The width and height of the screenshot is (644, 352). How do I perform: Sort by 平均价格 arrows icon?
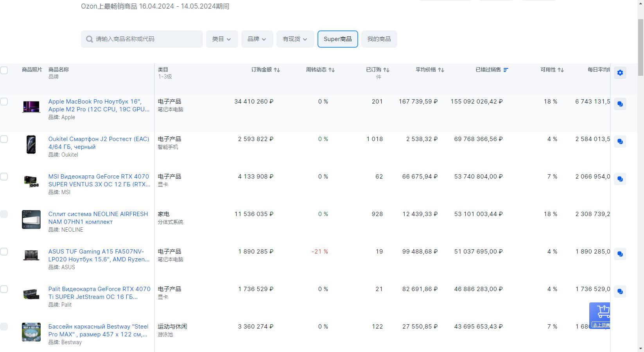441,70
